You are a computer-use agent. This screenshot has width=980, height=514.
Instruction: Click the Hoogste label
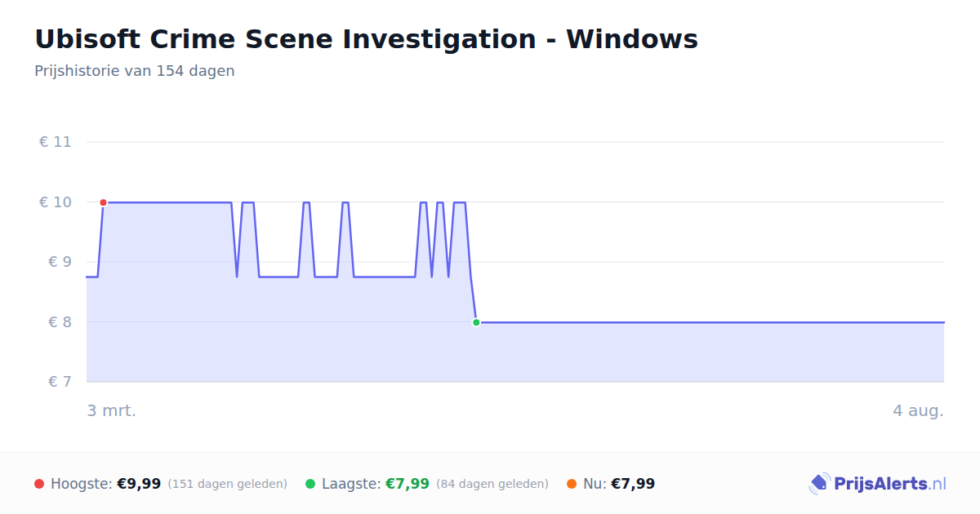(82, 484)
